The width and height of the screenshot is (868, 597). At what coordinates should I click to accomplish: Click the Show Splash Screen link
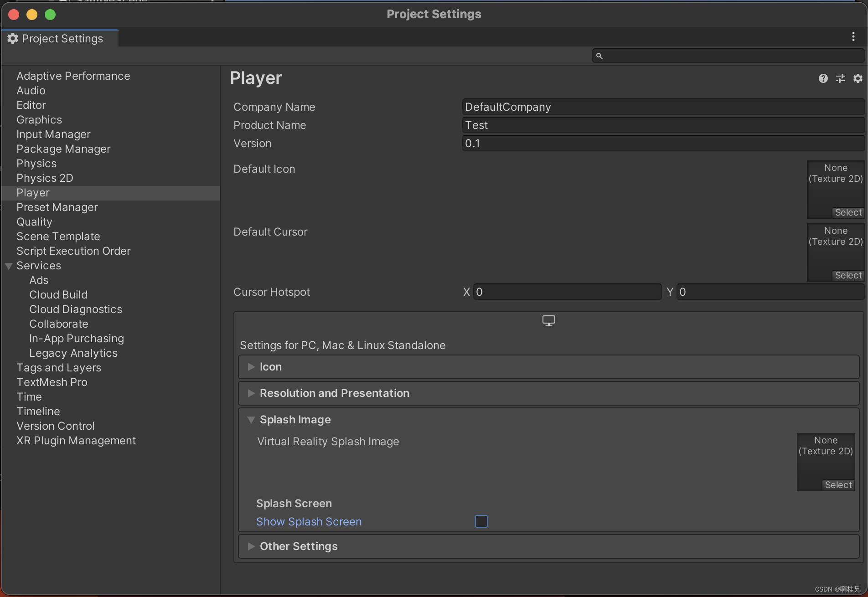(309, 521)
